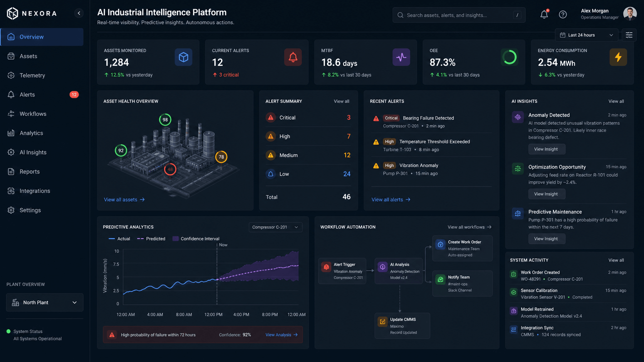Select the red health score 46 marker
This screenshot has width=644, height=362.
pyautogui.click(x=170, y=169)
